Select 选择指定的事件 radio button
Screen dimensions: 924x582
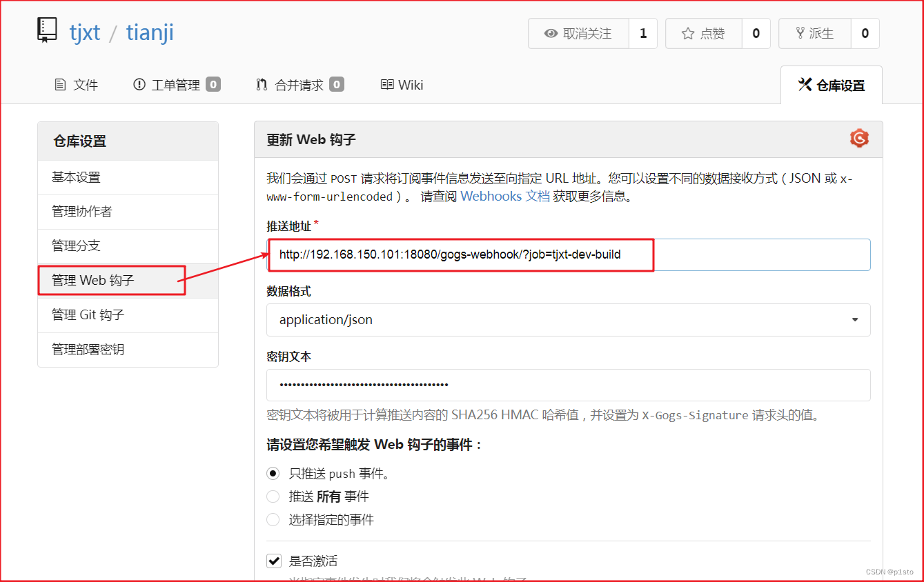coord(273,519)
